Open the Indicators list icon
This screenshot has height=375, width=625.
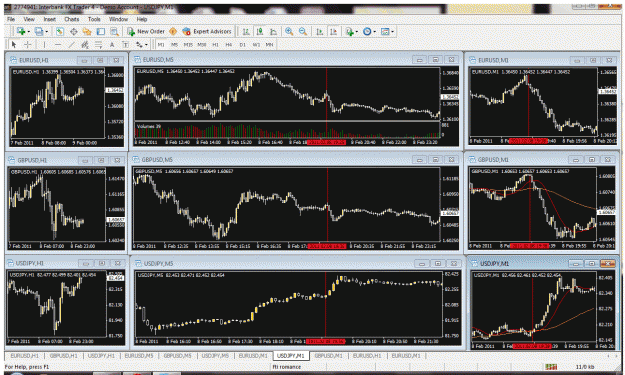coord(349,31)
